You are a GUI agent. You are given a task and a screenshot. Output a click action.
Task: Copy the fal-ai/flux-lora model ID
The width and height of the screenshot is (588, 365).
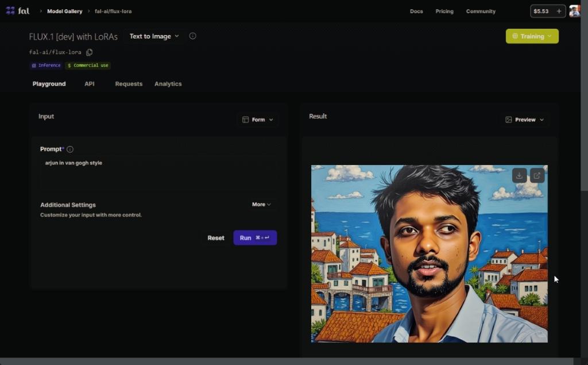[90, 52]
